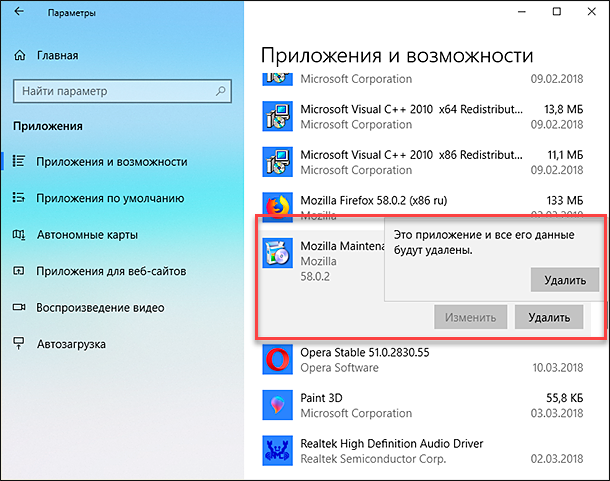Select Realtek High Definition Audio Driver entry
610x481 pixels.
[422, 451]
